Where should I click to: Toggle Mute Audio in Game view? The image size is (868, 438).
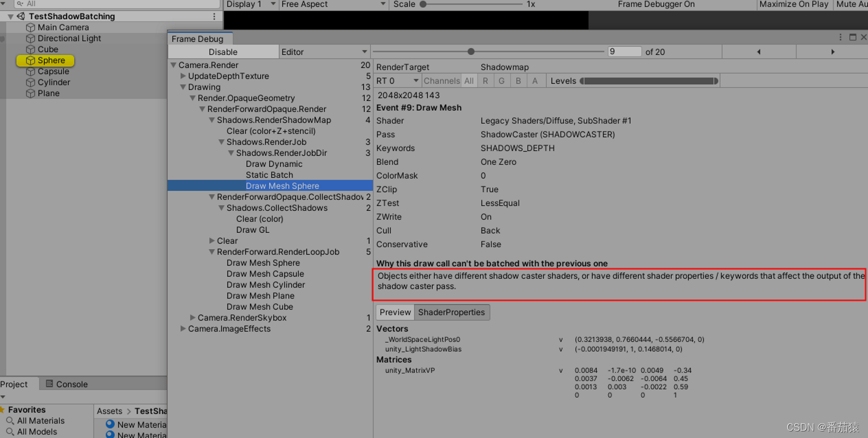coord(851,4)
